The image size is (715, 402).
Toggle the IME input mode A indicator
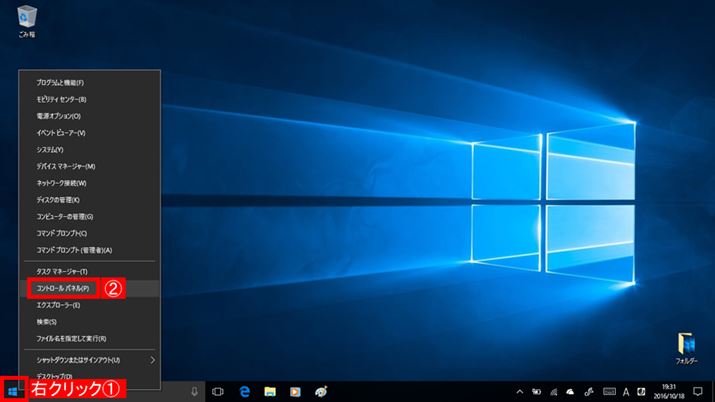627,391
